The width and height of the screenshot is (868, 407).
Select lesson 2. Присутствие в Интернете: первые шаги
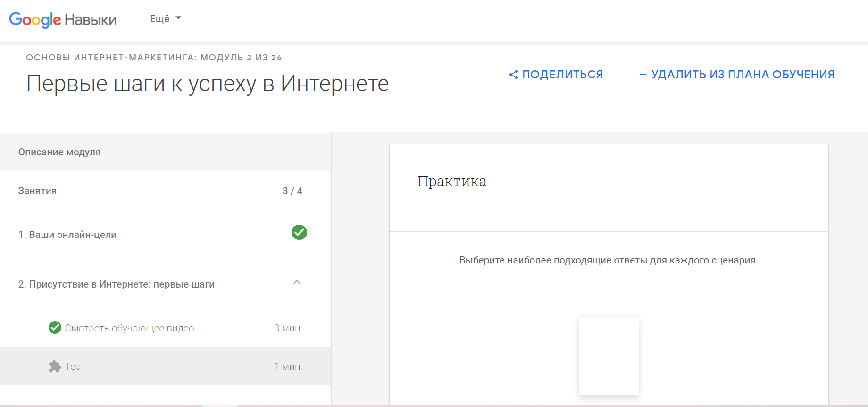point(117,284)
